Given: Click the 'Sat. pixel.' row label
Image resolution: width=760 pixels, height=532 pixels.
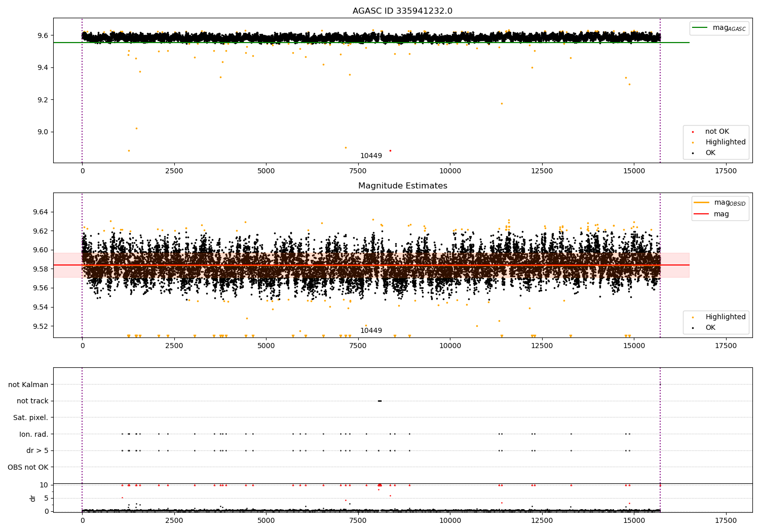Looking at the screenshot, I should [30, 417].
